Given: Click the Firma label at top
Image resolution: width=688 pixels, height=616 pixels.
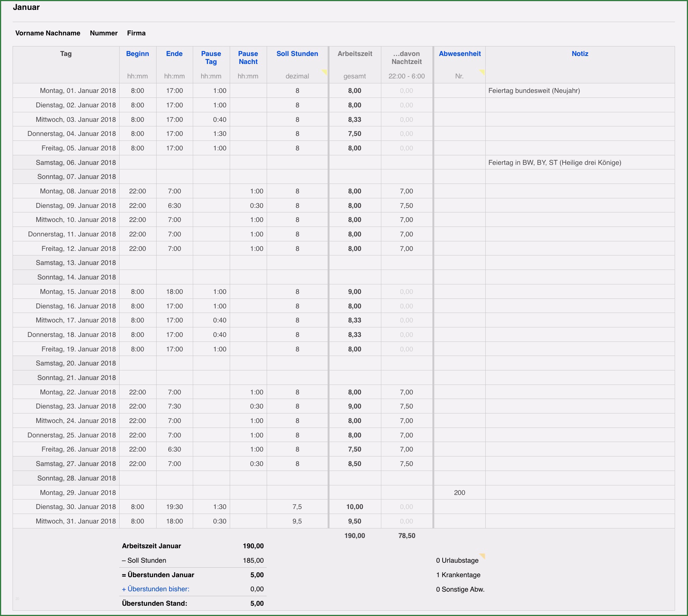Looking at the screenshot, I should coord(136,33).
